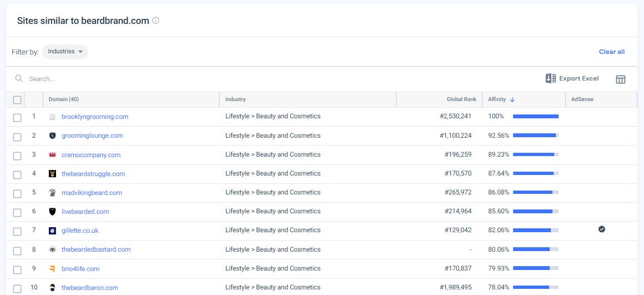Click the madvikingbeard.com favicon
Viewport: 644px width, 295px height.
[x=52, y=193]
